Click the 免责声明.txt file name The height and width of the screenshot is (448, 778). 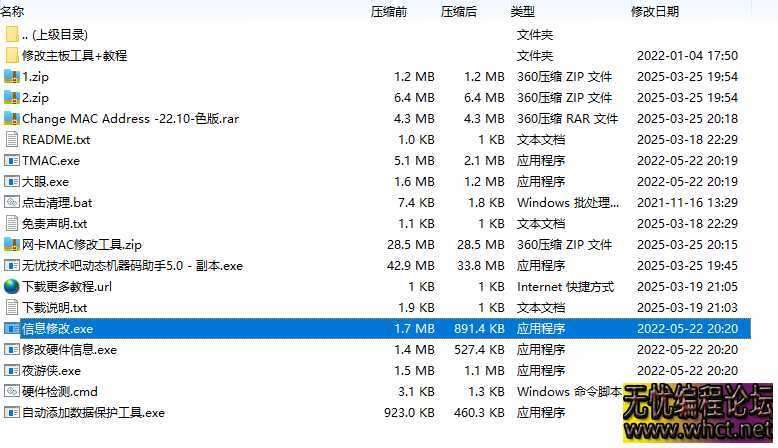coord(54,224)
